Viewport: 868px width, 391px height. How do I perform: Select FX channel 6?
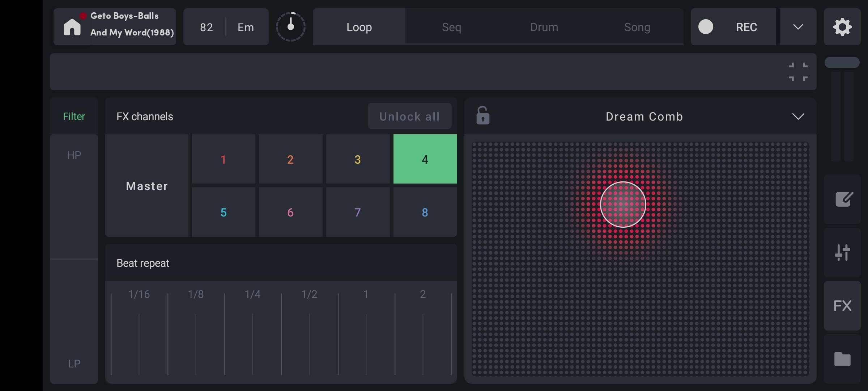click(290, 212)
